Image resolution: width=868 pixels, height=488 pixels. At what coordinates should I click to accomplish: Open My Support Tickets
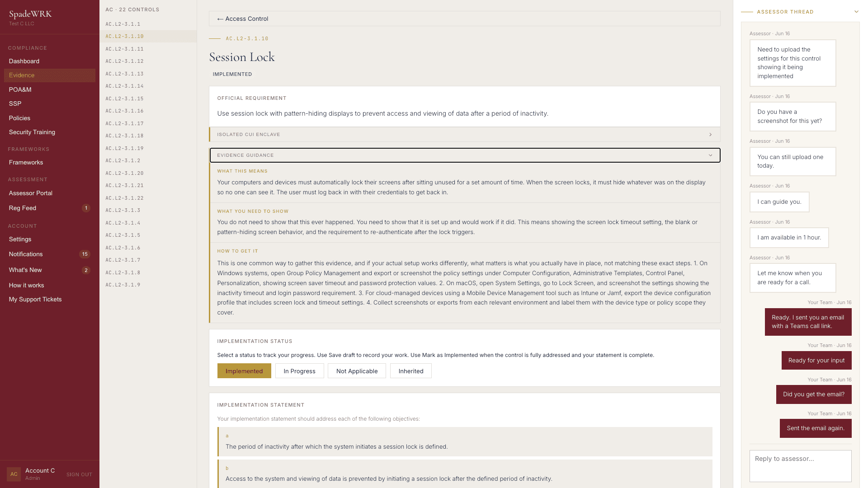(50, 299)
